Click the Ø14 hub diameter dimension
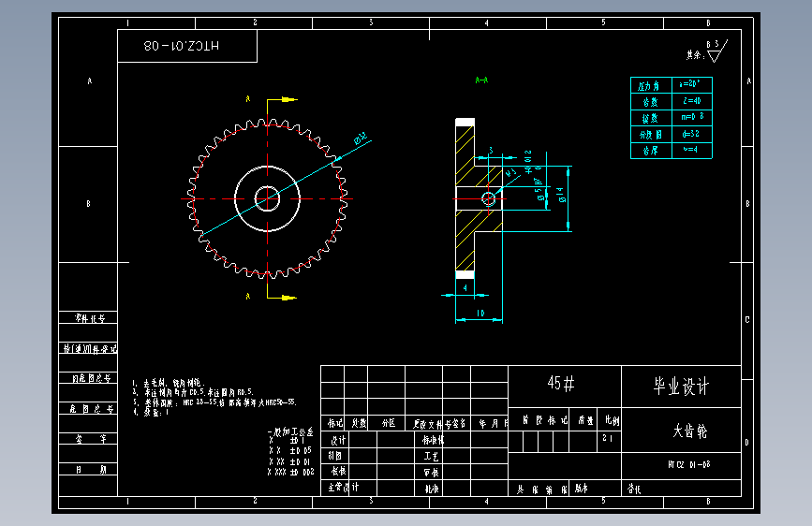The width and height of the screenshot is (812, 526). click(x=561, y=196)
